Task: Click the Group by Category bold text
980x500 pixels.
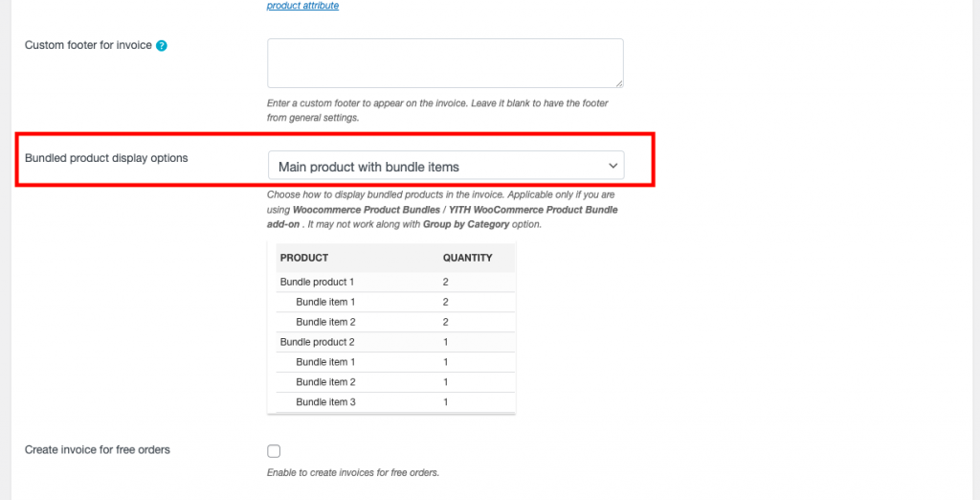Action: (466, 224)
